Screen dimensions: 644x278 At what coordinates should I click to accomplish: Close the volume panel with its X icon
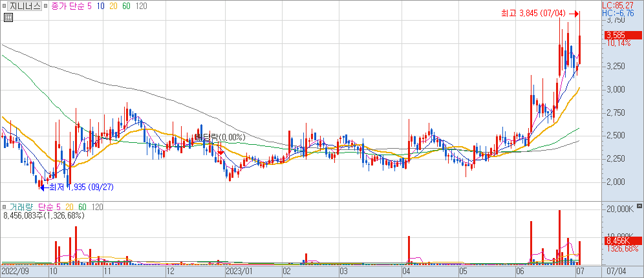click(x=639, y=206)
